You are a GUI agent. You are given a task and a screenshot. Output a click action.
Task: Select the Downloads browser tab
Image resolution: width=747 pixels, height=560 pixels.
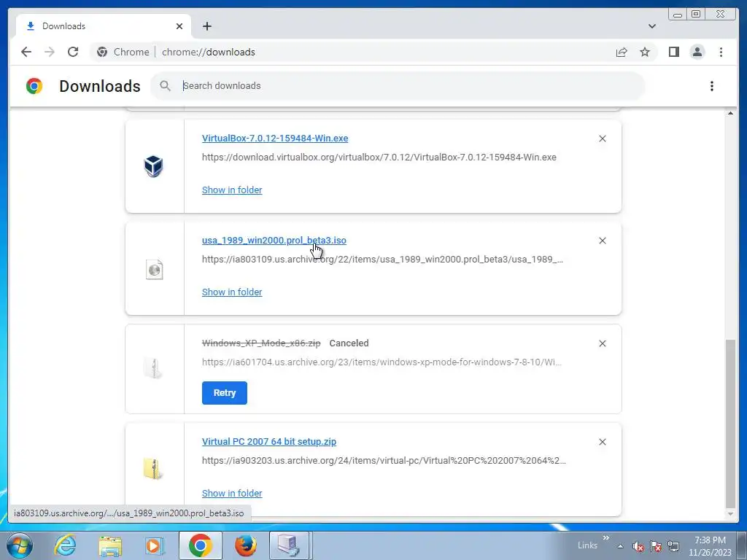[104, 26]
